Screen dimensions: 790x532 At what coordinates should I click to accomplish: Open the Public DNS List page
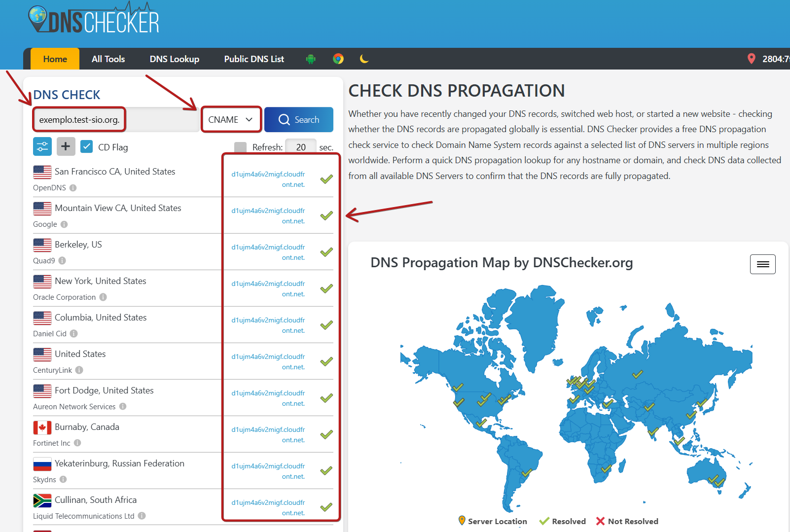coord(254,59)
